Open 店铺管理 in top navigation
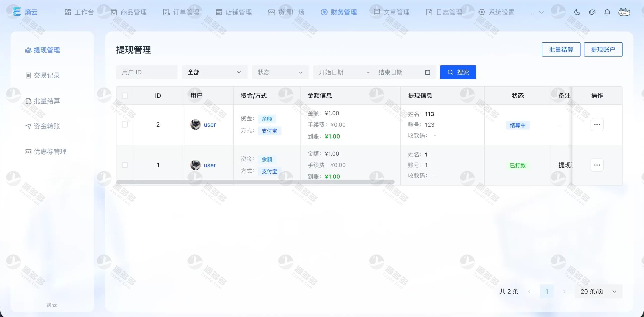This screenshot has height=317, width=644. point(234,12)
